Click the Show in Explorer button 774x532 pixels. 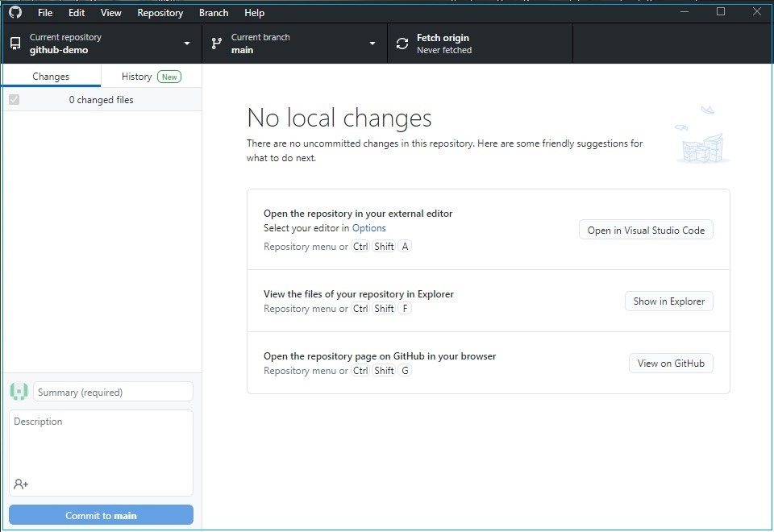[669, 301]
